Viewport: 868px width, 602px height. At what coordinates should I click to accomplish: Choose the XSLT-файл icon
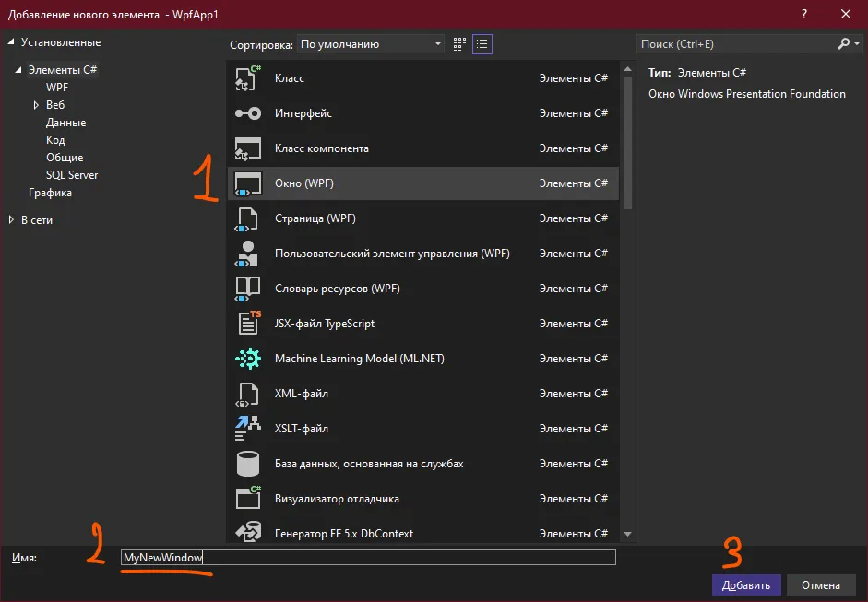click(x=247, y=429)
